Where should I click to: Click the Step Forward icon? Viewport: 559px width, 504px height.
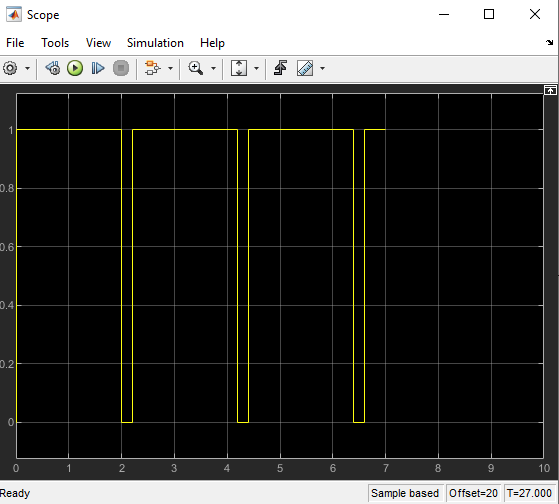pyautogui.click(x=98, y=68)
